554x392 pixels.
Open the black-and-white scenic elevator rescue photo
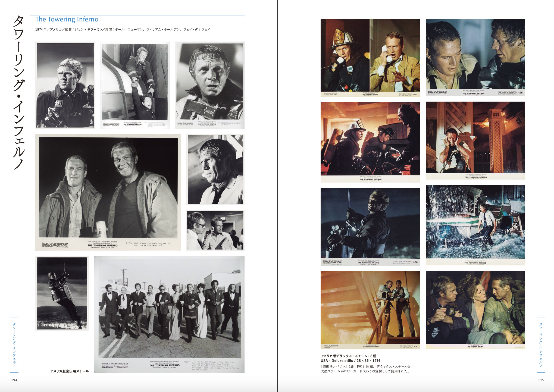click(x=135, y=85)
